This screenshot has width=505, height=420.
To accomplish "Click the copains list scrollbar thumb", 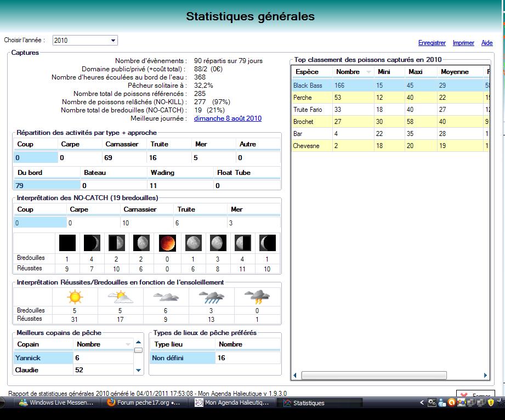I will coord(138,350).
